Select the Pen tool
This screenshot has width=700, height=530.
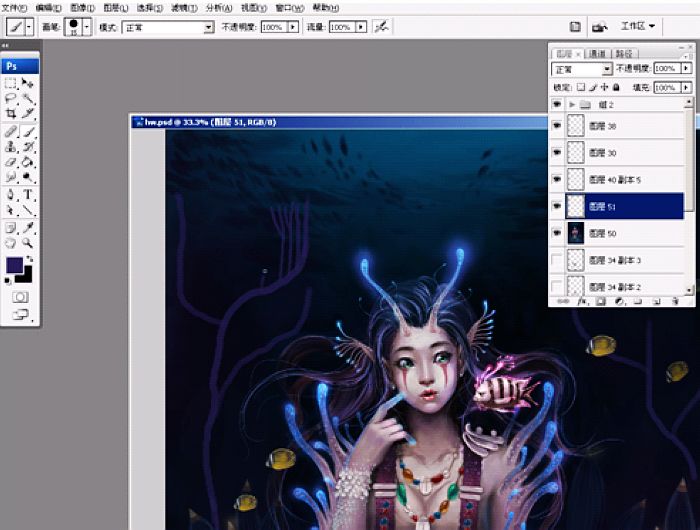coord(11,195)
